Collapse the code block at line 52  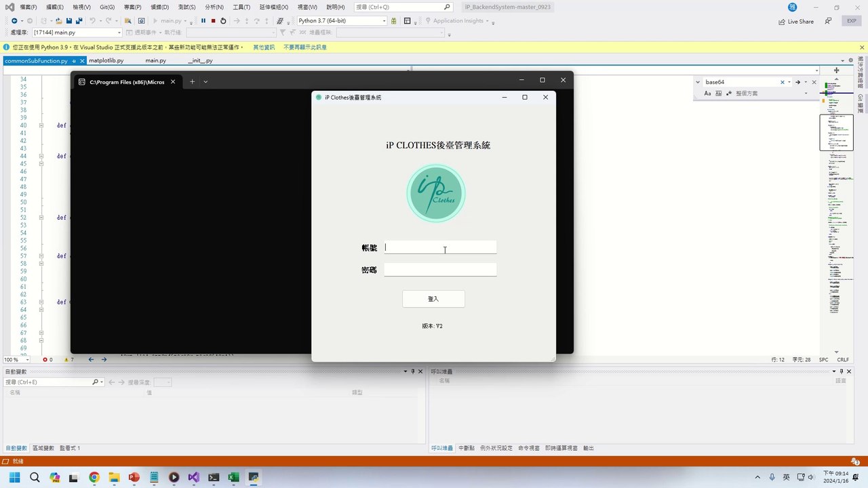(41, 218)
